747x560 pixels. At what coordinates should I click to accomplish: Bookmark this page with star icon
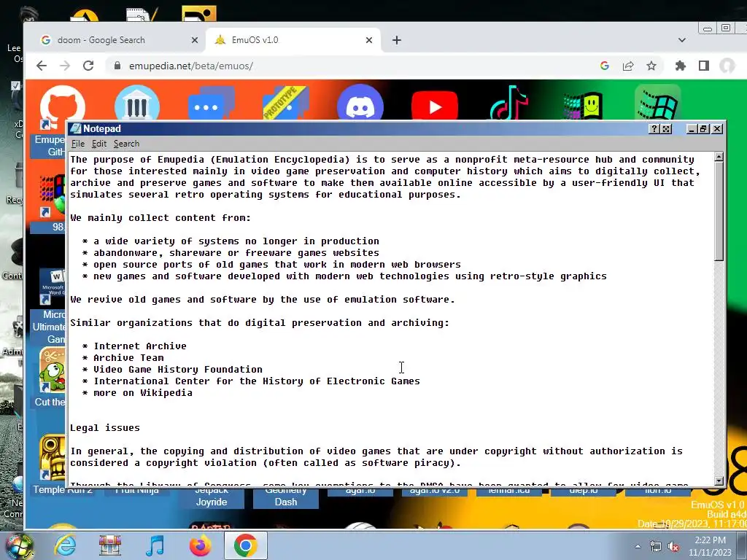[x=651, y=66]
